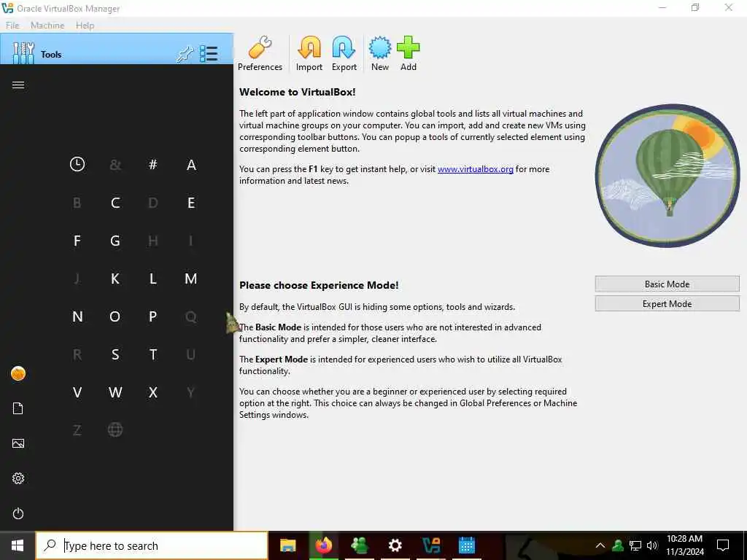The height and width of the screenshot is (560, 747).
Task: Show hidden system tray icons
Action: [600, 545]
